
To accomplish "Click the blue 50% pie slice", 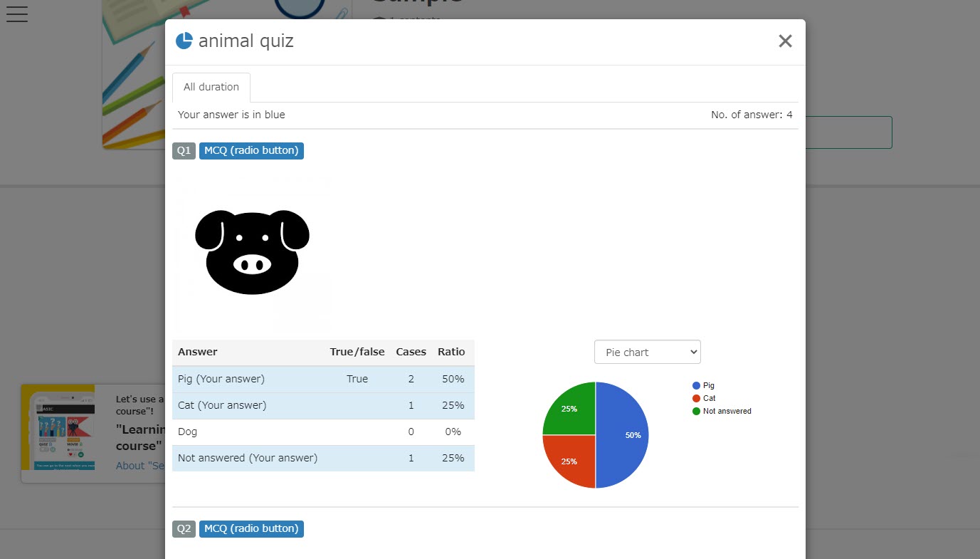I will click(x=623, y=435).
